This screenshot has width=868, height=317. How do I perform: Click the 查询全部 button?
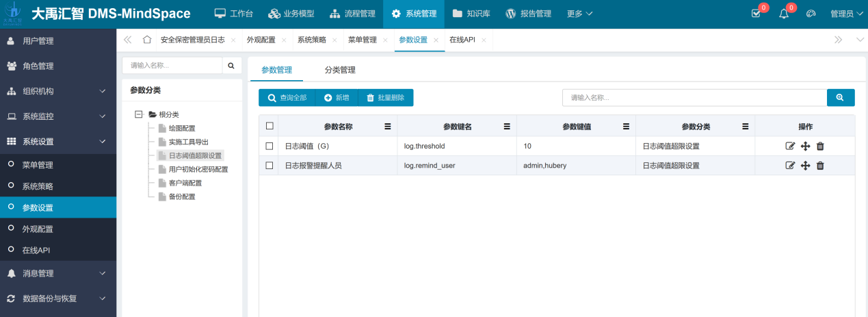(x=287, y=98)
